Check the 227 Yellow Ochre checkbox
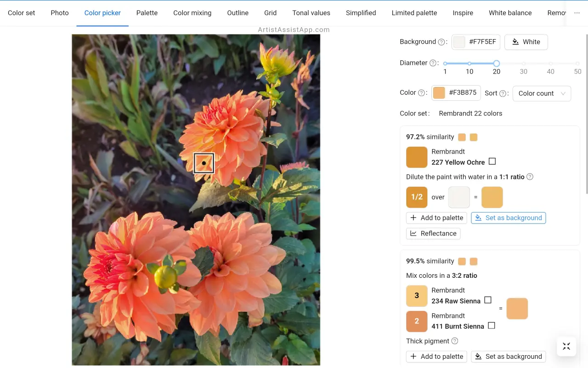588x368 pixels. click(492, 161)
